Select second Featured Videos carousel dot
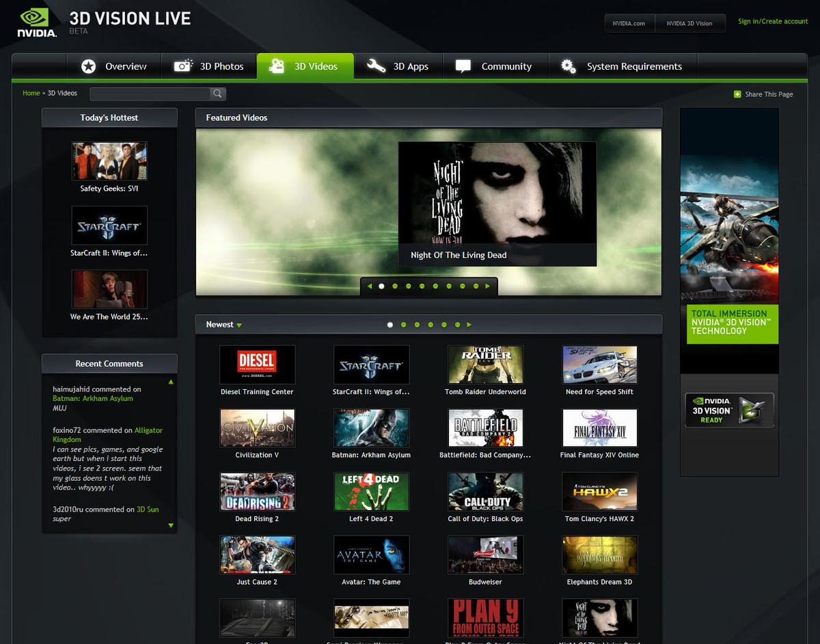Screen dimensions: 820x644 [395, 286]
